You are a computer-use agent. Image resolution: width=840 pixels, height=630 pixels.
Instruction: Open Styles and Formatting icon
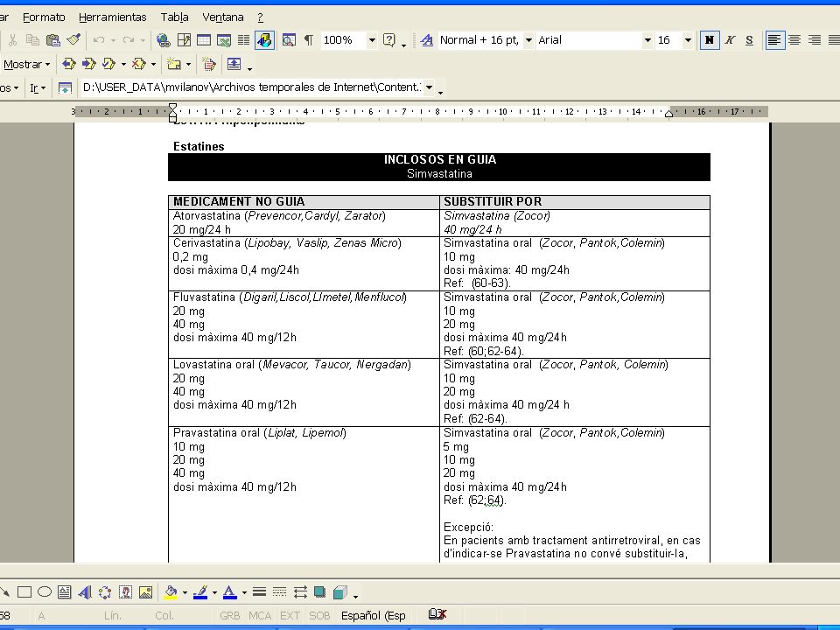pos(427,40)
